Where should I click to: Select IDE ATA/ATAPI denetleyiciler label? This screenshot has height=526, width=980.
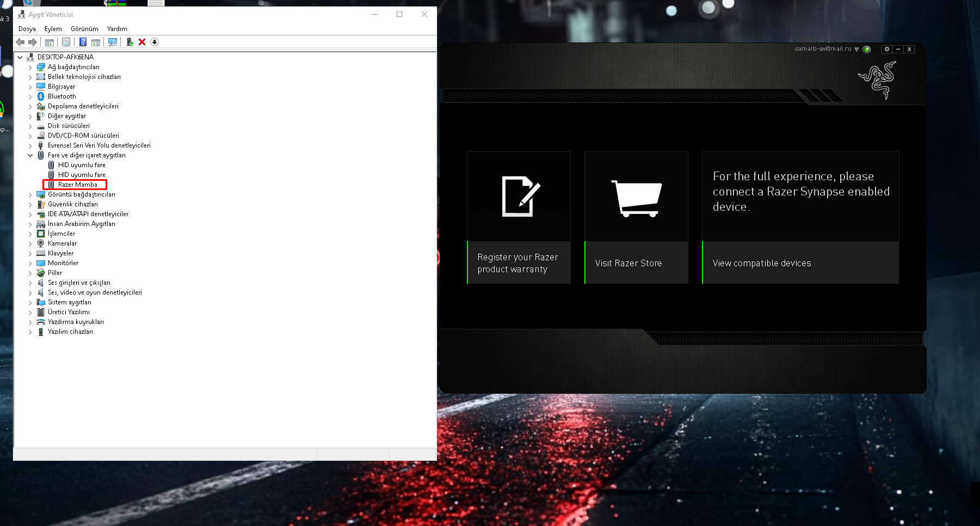(88, 214)
